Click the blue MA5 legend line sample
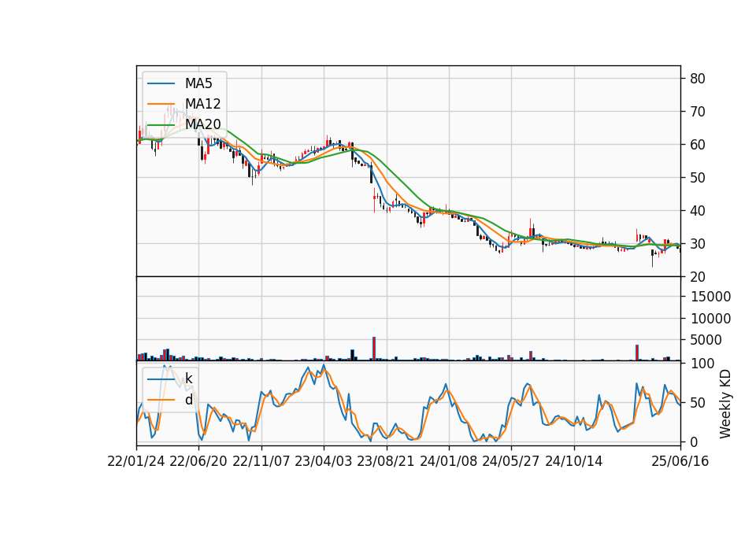The image size is (756, 543). (161, 83)
